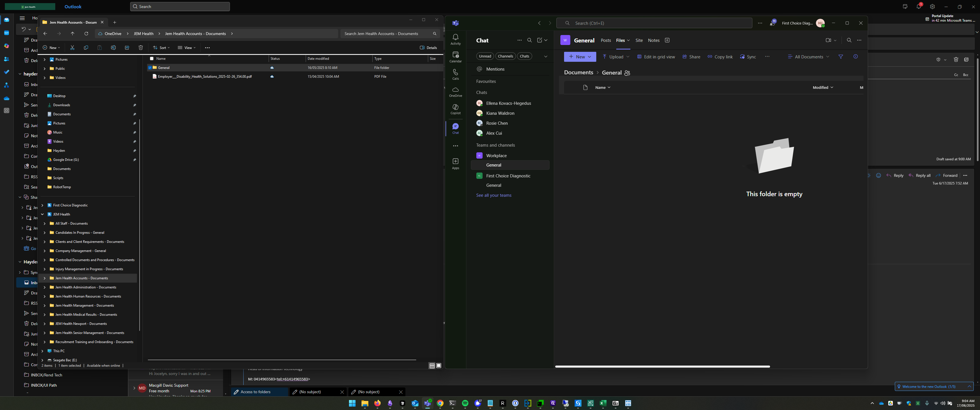The height and width of the screenshot is (410, 980).
Task: Open OneDrive in the Teams sidebar
Action: (x=455, y=92)
